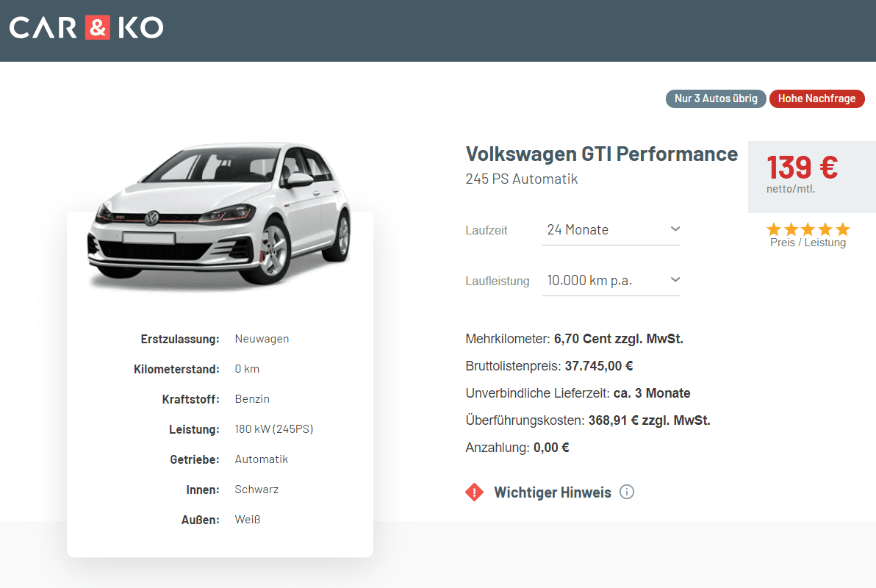The height and width of the screenshot is (588, 876).
Task: Click the 139 € price box
Action: tap(812, 176)
